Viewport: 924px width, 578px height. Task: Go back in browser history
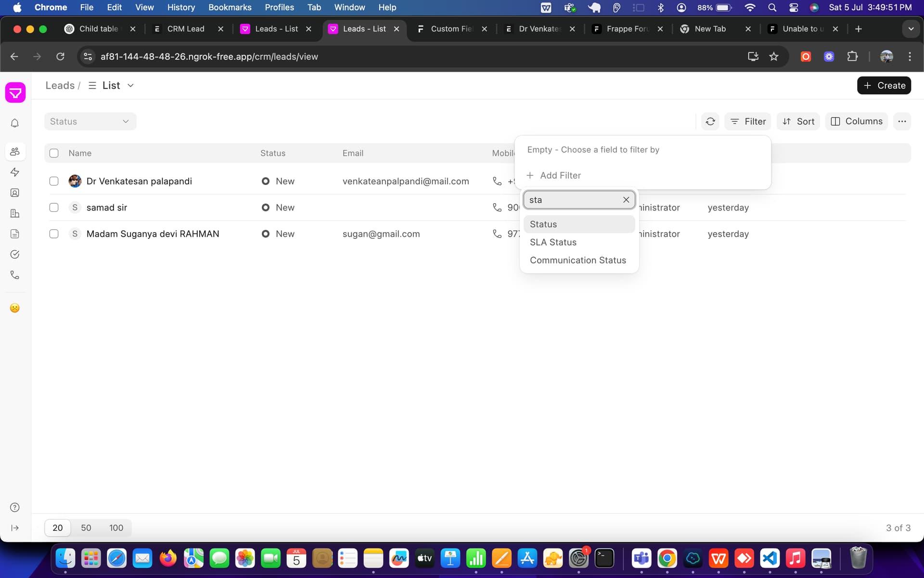[x=14, y=56]
